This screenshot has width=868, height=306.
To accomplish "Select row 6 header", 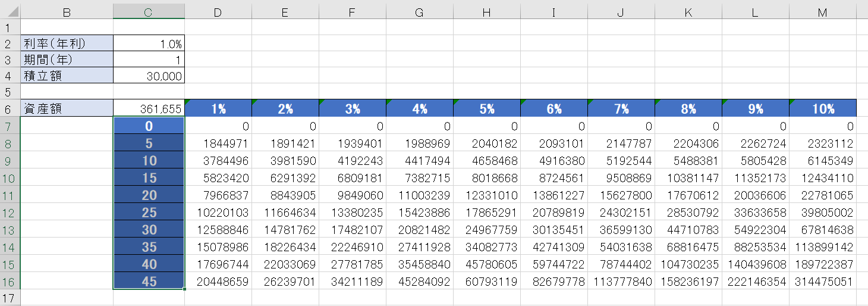I will tap(10, 109).
